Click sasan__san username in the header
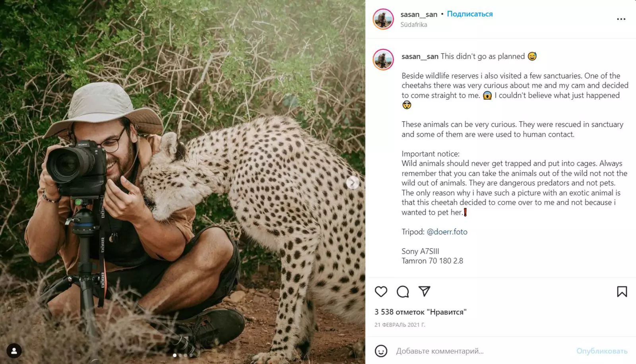 pos(419,14)
